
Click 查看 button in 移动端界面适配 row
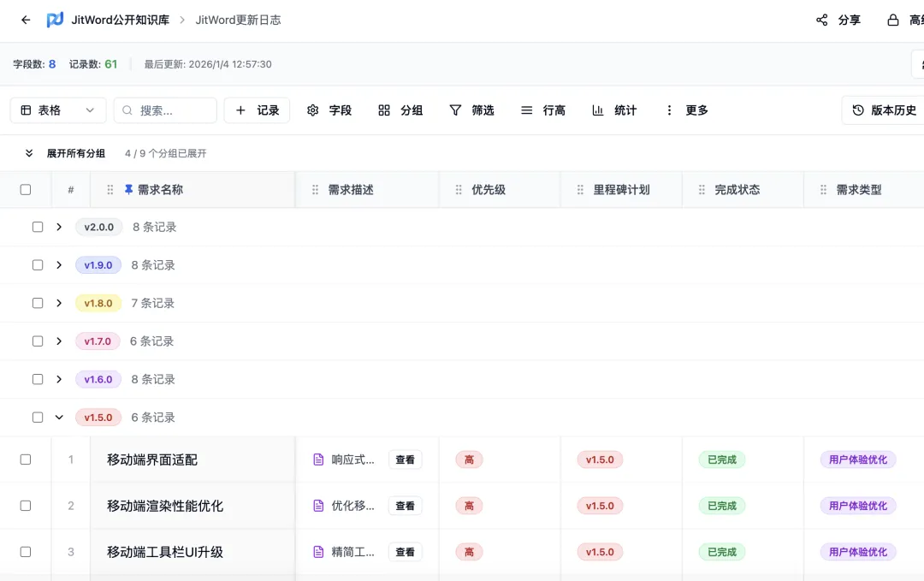click(x=405, y=459)
